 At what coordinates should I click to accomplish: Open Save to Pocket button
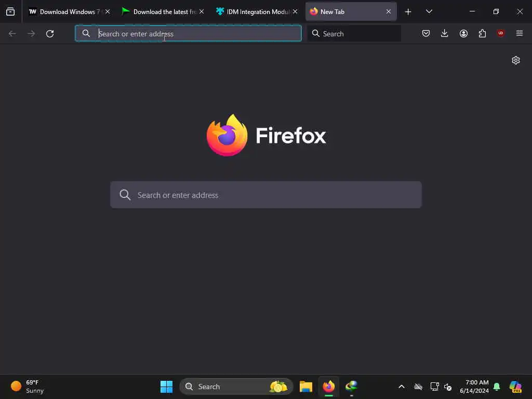click(x=426, y=33)
